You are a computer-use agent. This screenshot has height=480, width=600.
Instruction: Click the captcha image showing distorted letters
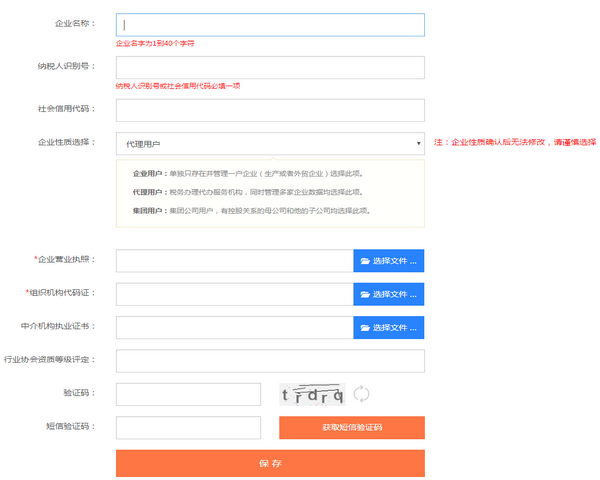point(312,395)
